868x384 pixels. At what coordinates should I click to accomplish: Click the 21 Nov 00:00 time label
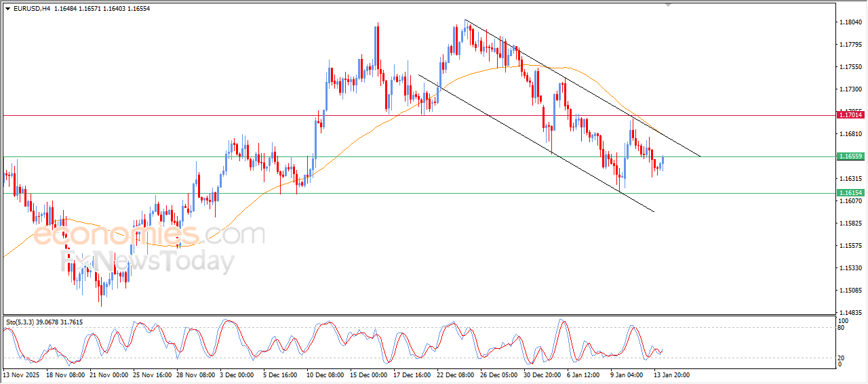pos(108,375)
